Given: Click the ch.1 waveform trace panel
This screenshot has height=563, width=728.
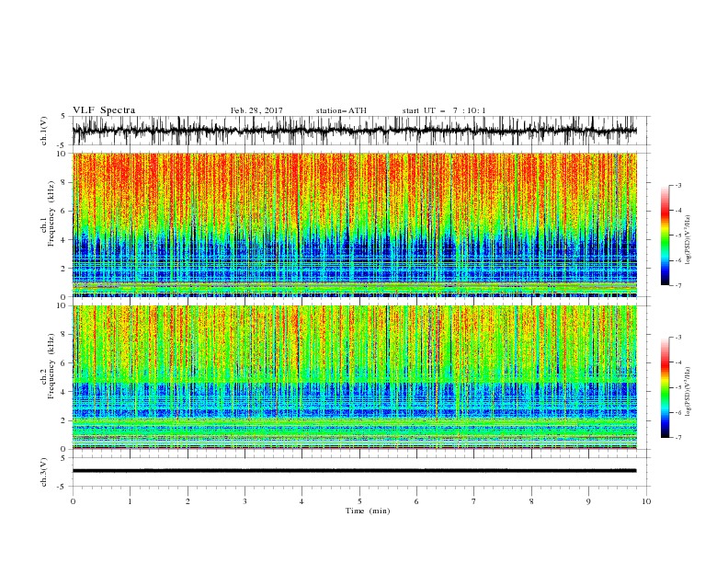Looking at the screenshot, I should pos(360,131).
